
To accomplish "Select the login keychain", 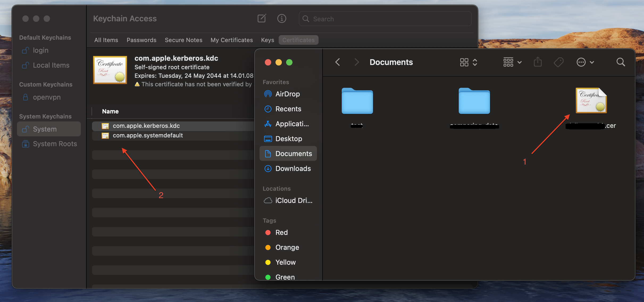I will coord(49,50).
